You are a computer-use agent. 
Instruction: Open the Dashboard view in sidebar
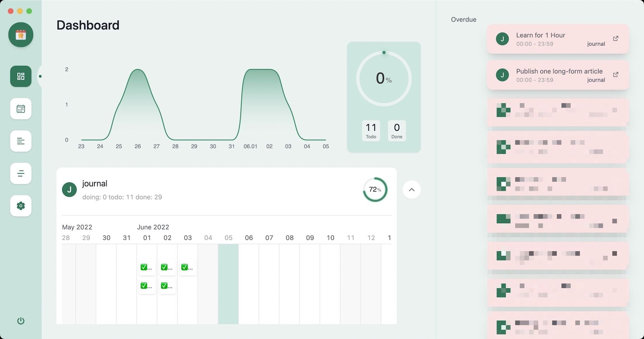[x=21, y=76]
